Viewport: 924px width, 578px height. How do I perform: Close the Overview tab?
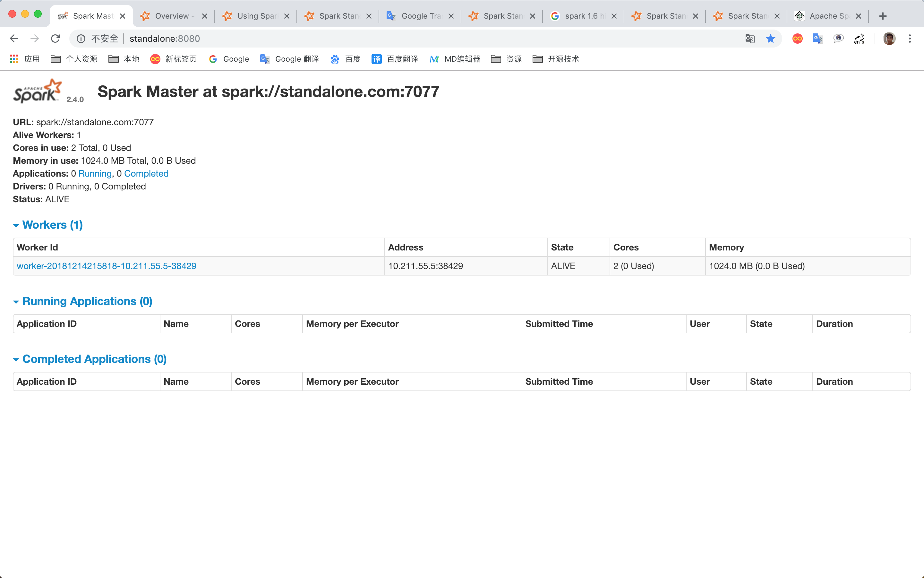(x=205, y=16)
